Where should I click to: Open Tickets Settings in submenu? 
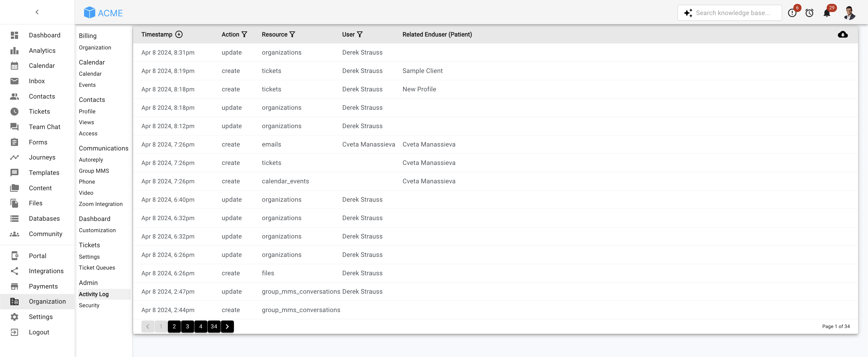pyautogui.click(x=89, y=257)
